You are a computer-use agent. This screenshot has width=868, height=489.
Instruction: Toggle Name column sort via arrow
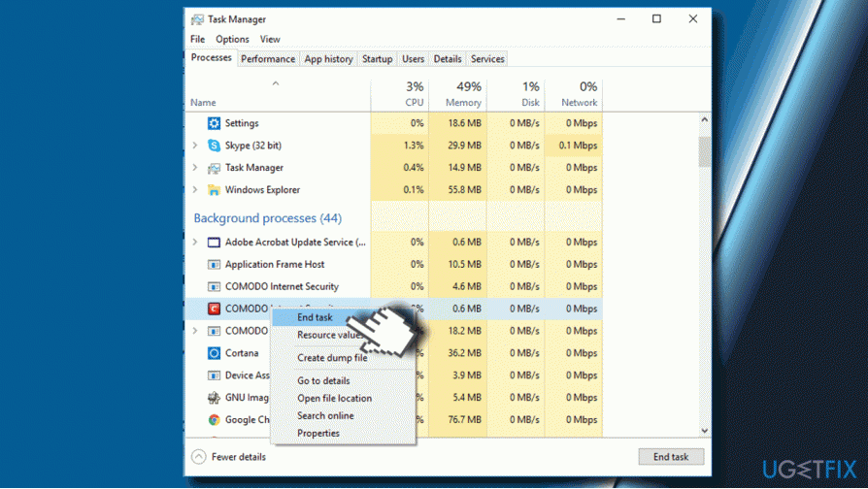pos(276,83)
